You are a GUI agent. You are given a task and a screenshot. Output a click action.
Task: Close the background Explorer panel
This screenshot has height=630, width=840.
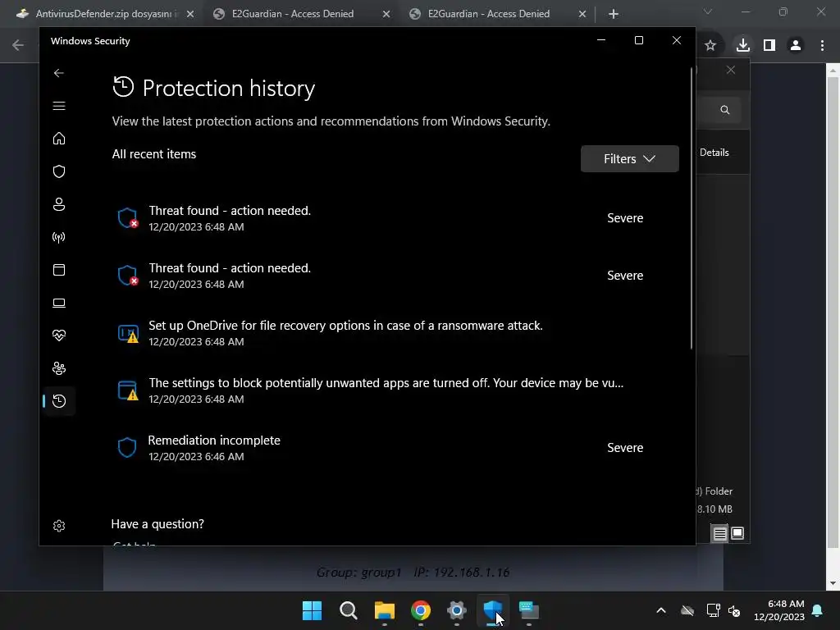click(731, 71)
